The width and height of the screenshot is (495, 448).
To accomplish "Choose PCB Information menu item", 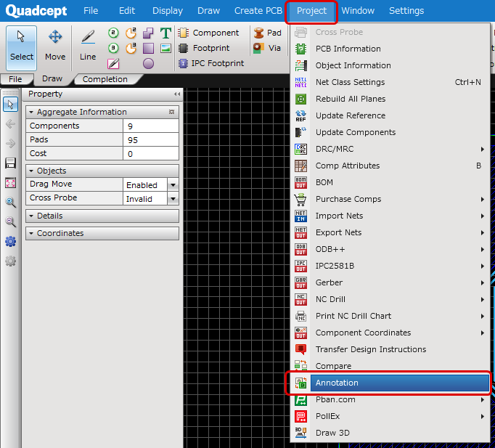I will click(x=390, y=49).
